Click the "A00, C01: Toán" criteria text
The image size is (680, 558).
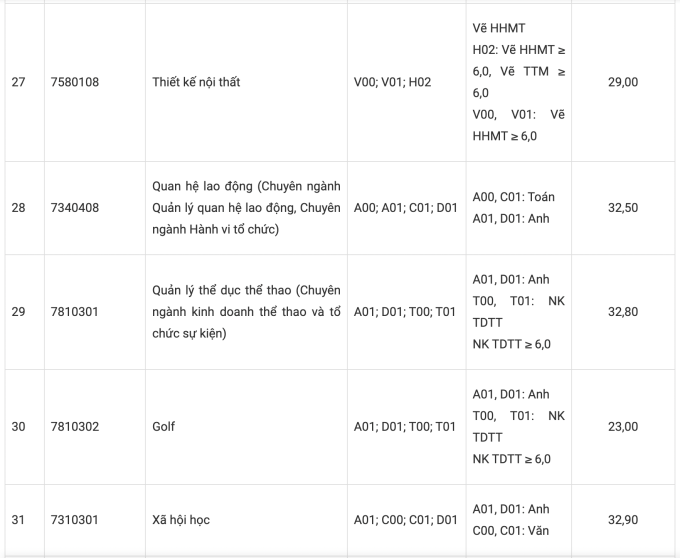click(x=513, y=197)
